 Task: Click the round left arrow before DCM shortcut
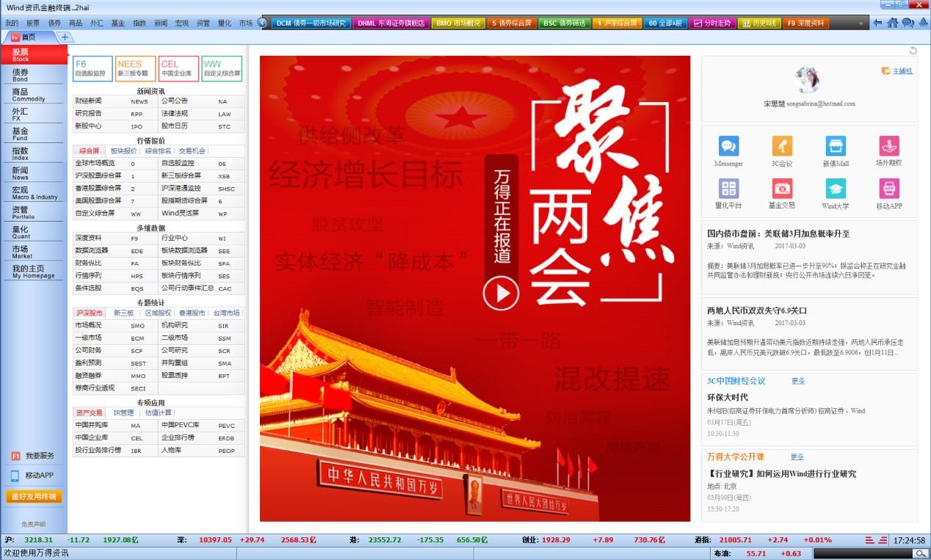[263, 23]
